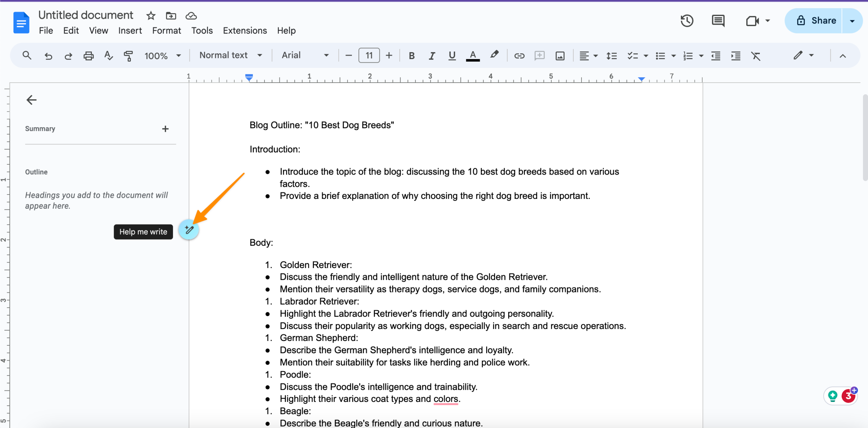Image resolution: width=868 pixels, height=428 pixels.
Task: Open the Normal text style dropdown
Action: coord(231,55)
